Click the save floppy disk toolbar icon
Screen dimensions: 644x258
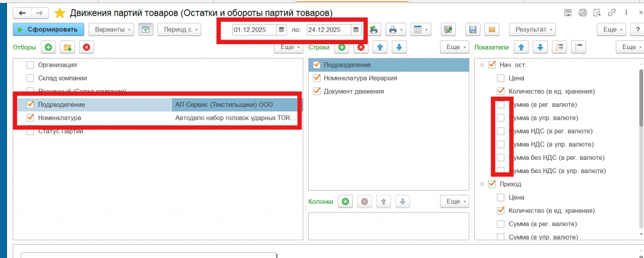(473, 29)
